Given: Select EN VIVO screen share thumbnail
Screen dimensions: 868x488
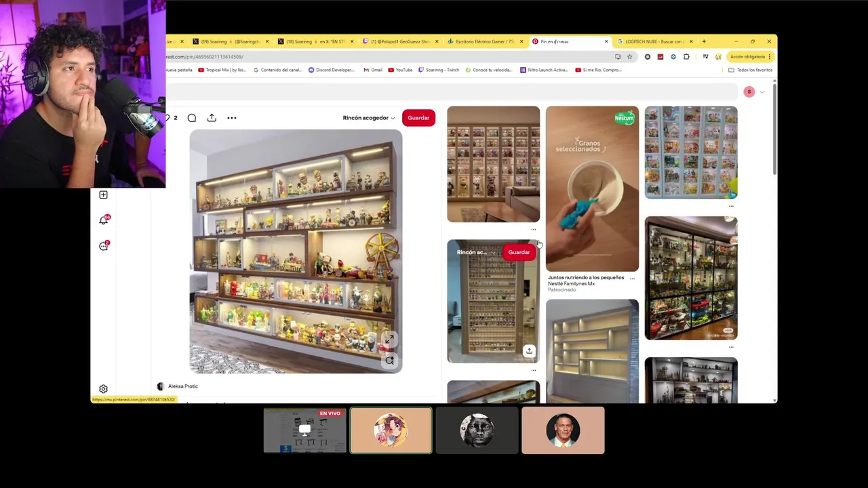Looking at the screenshot, I should click(305, 430).
